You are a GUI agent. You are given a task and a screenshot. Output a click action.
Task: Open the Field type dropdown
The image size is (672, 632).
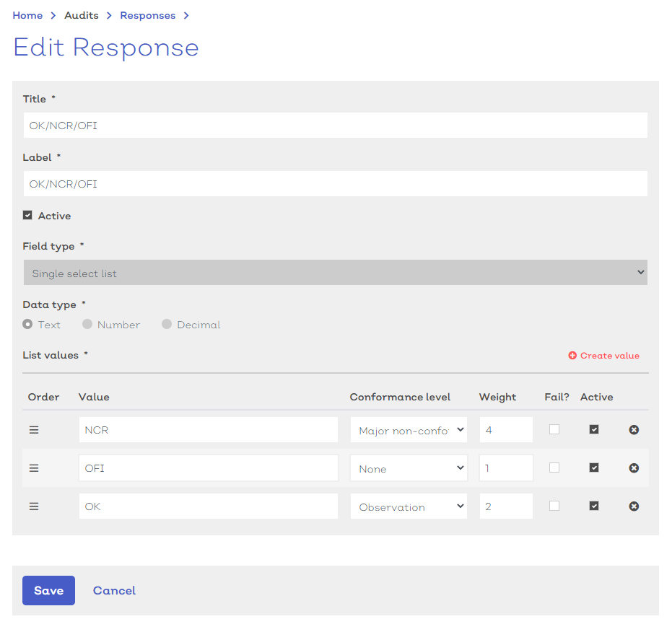(x=335, y=273)
